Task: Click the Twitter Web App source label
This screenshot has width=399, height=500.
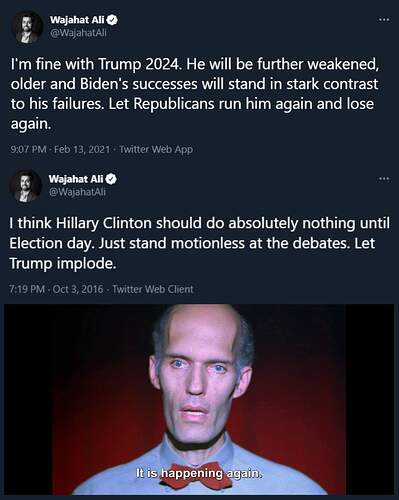Action: (156, 149)
